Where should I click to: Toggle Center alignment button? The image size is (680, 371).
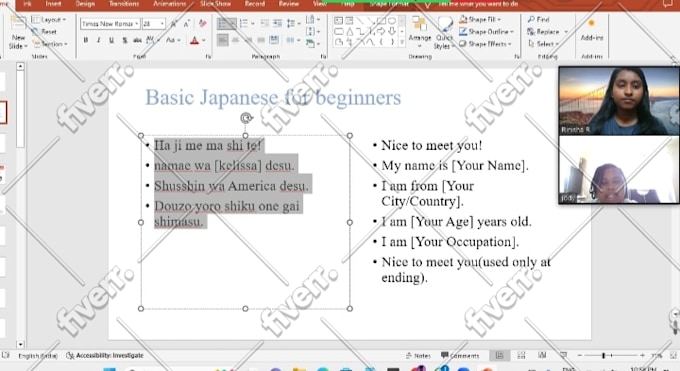(x=235, y=40)
